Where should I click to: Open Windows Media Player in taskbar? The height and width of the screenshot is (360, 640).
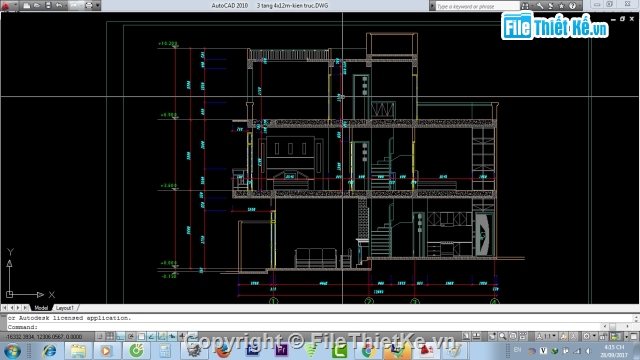[106, 351]
